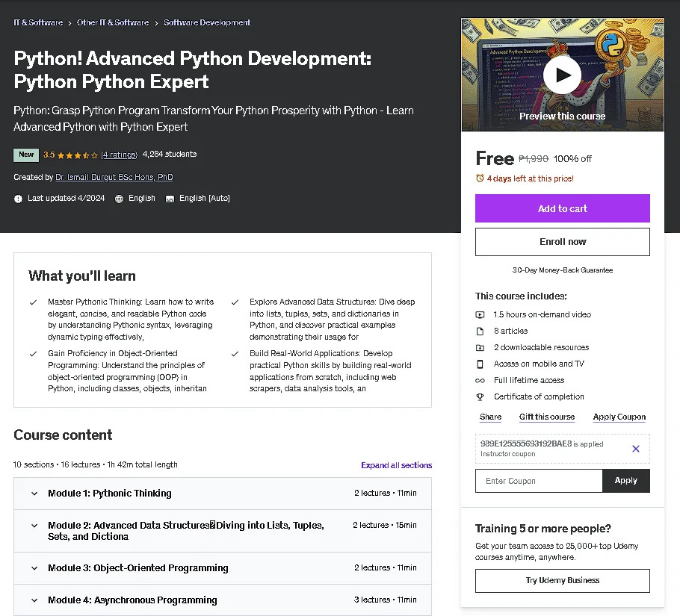Click the star rating icons
Screen dimensions: 680x616
tap(78, 155)
